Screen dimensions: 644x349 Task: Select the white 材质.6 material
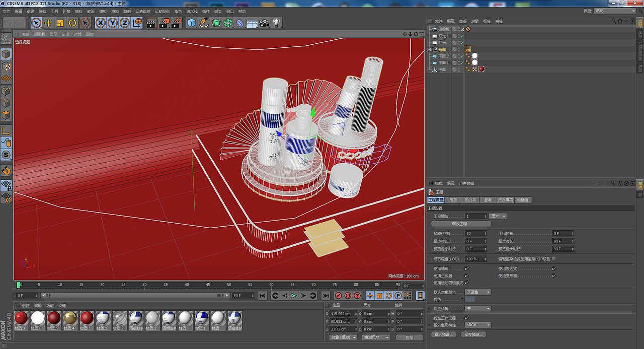[37, 320]
